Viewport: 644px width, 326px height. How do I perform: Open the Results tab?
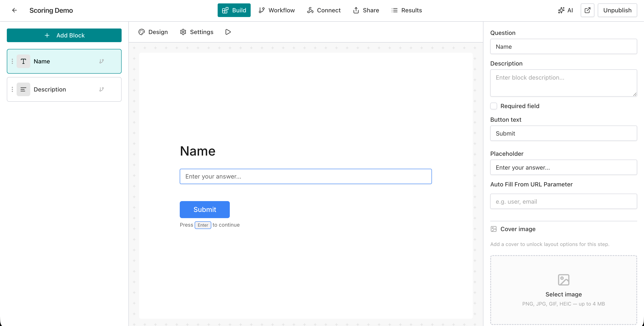pos(407,10)
